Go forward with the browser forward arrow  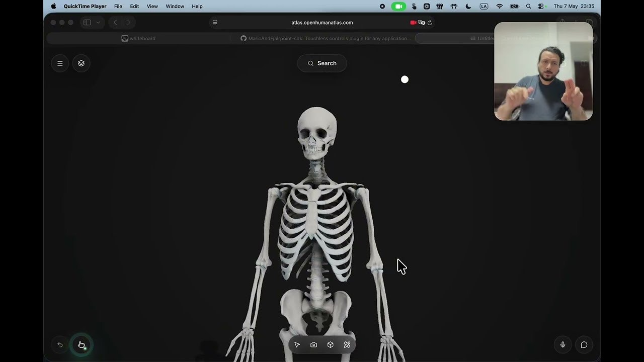coord(128,23)
